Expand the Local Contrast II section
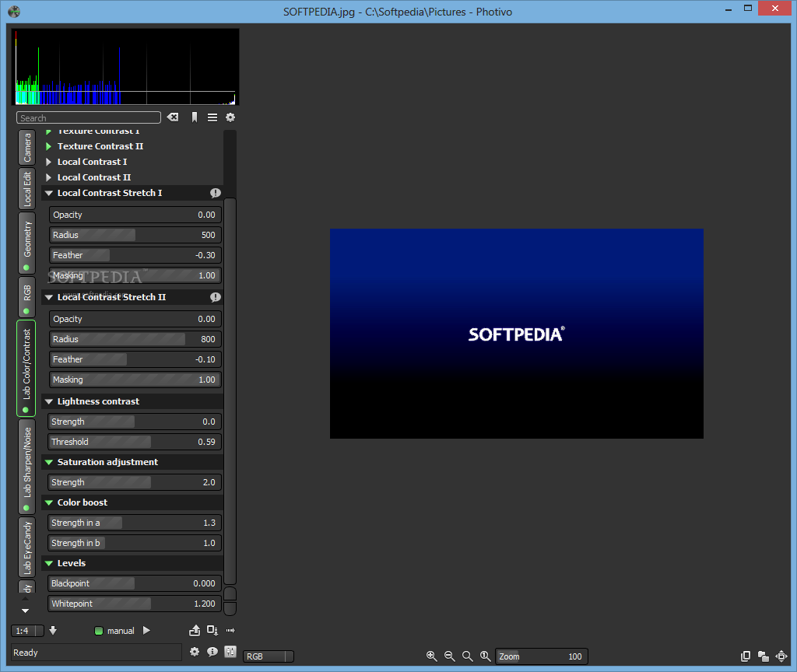 click(49, 177)
